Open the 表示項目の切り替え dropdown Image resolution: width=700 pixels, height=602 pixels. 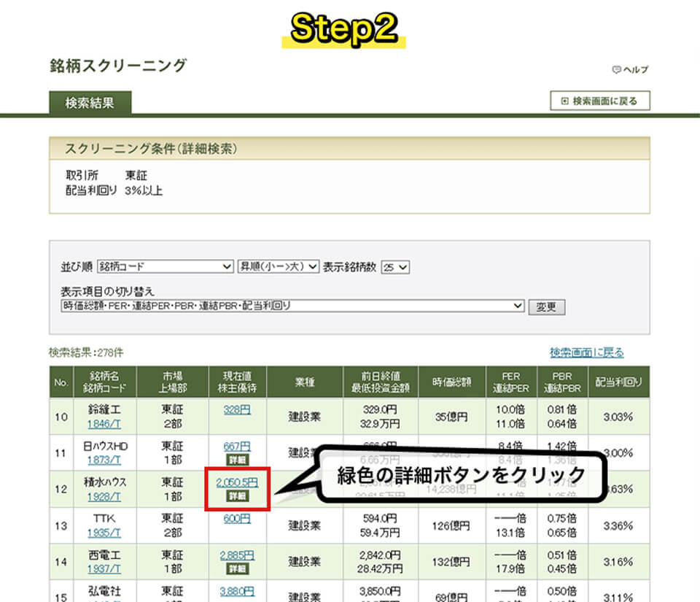(292, 306)
